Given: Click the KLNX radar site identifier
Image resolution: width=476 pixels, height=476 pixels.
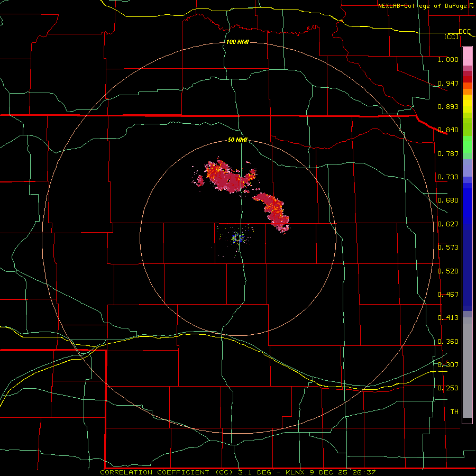Looking at the screenshot, I should (x=295, y=472).
